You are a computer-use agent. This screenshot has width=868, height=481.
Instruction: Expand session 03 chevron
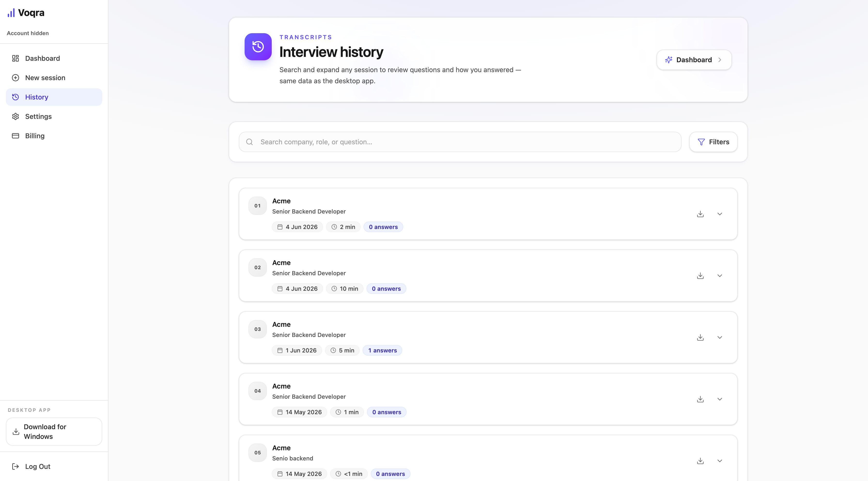(720, 337)
